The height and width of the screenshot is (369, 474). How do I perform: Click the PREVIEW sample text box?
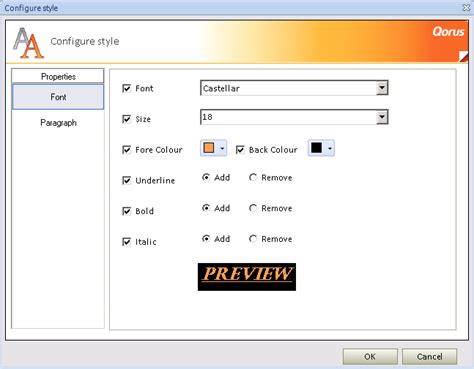tap(247, 277)
